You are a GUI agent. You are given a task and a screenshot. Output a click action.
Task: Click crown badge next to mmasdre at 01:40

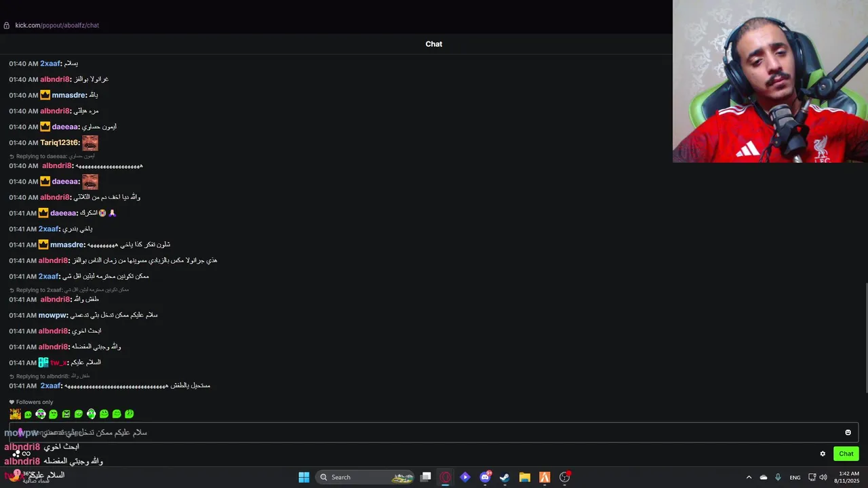coord(45,96)
